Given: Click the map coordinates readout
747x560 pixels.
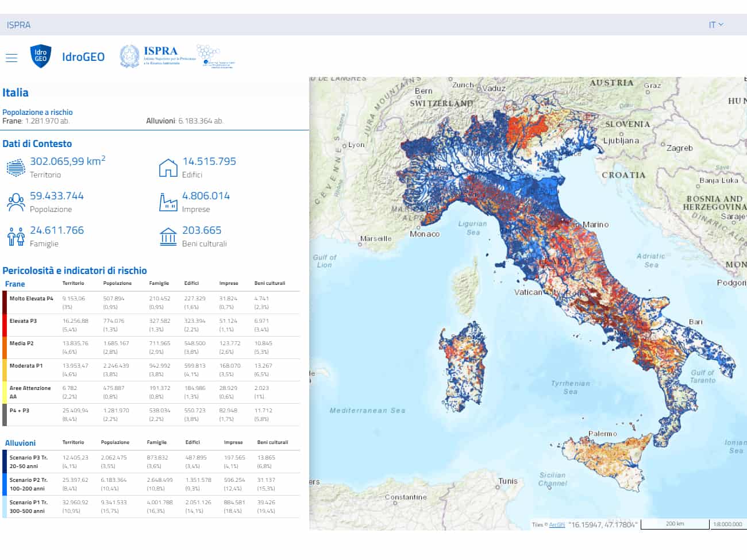Looking at the screenshot, I should 603,524.
